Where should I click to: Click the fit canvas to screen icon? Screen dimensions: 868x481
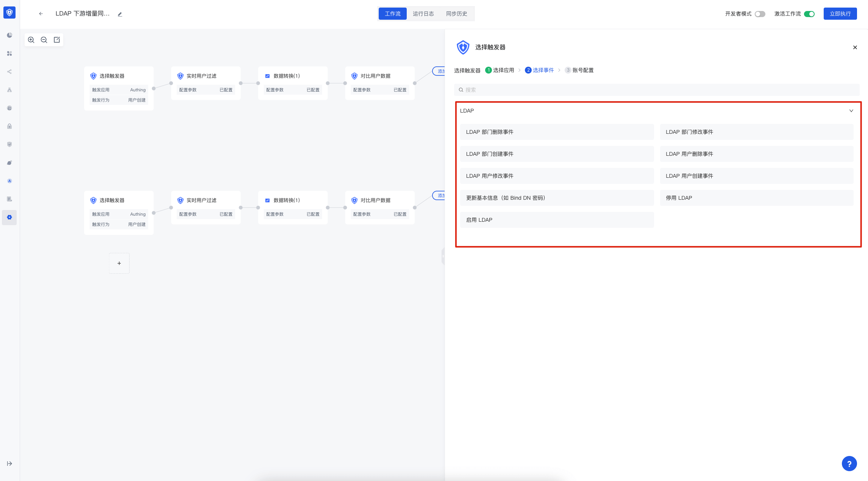tap(57, 40)
